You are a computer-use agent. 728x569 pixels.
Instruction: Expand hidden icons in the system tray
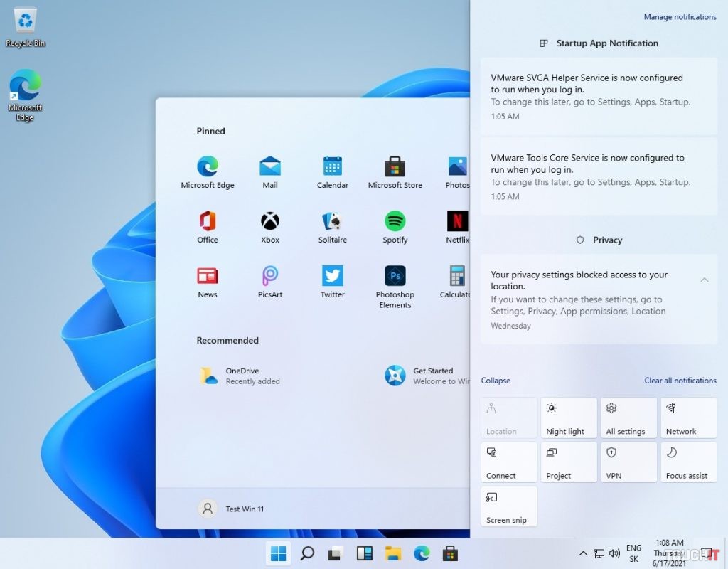(582, 553)
